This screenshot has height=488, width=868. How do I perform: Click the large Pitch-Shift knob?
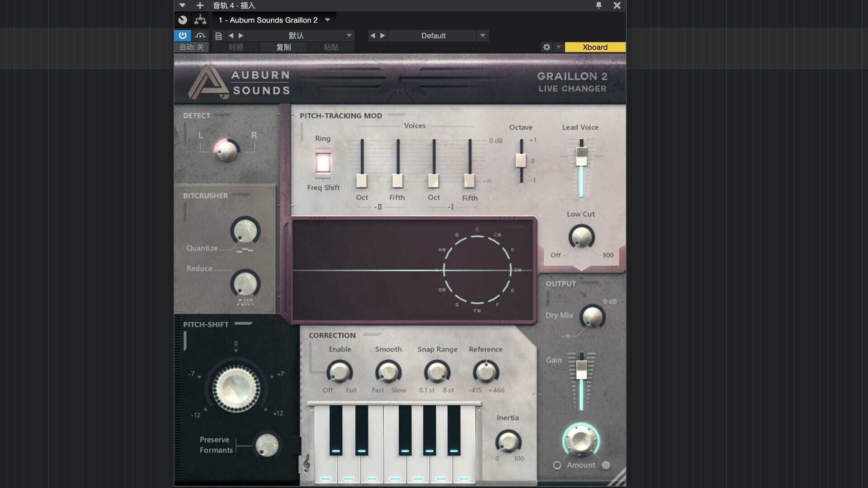[236, 389]
